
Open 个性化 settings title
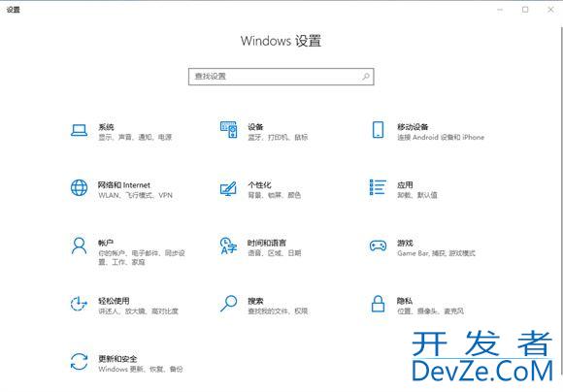tap(259, 185)
